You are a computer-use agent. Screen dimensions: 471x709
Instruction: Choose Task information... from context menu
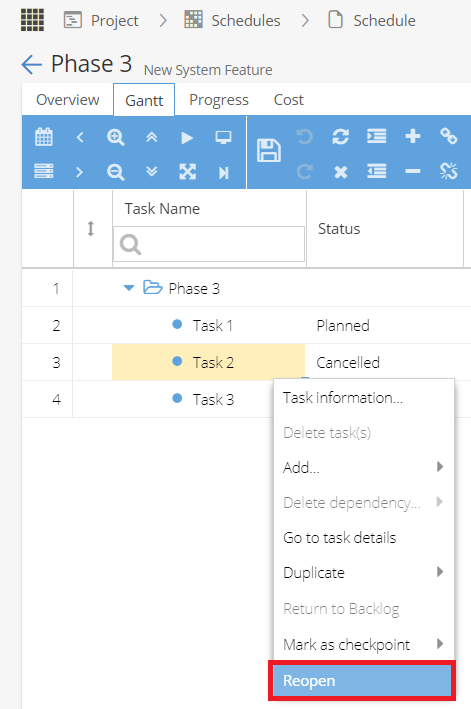(364, 397)
